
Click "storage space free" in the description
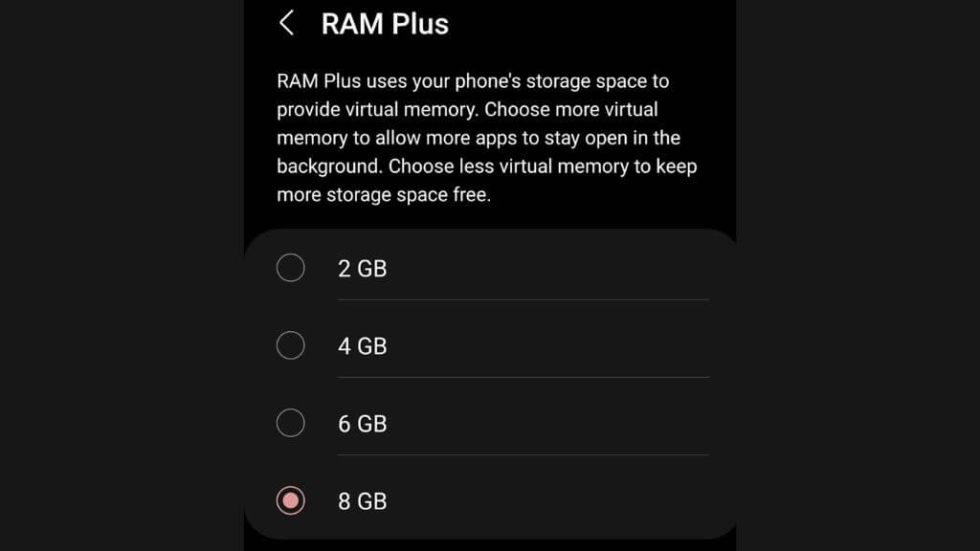[x=408, y=194]
